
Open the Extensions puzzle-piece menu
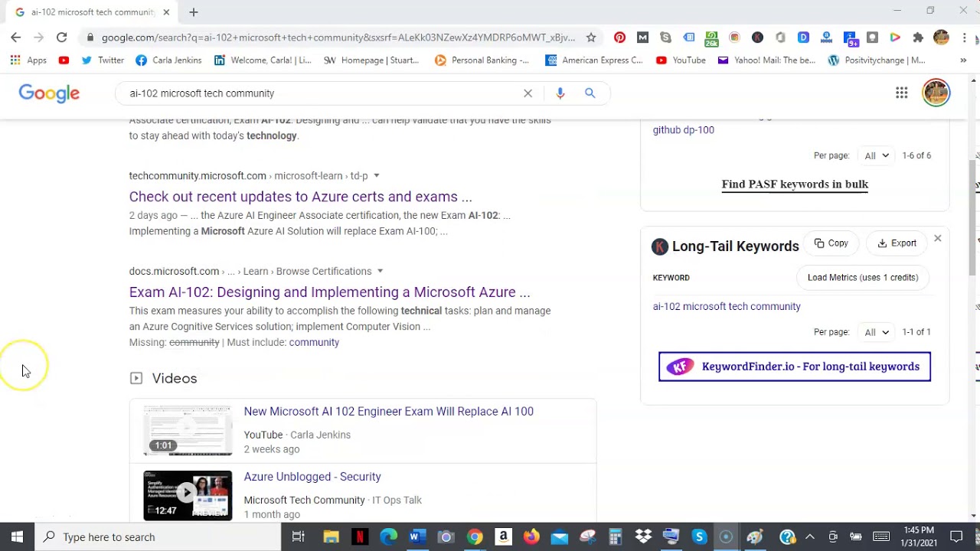[918, 37]
